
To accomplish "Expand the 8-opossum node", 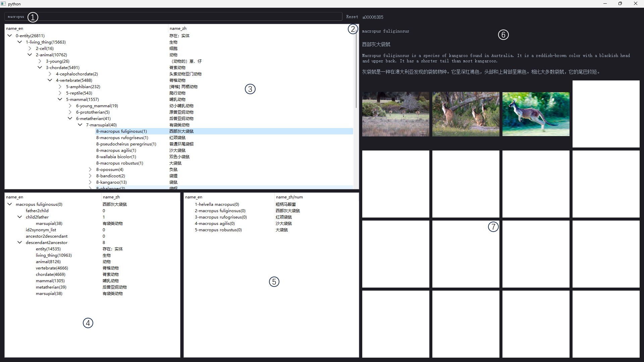I will click(x=90, y=170).
